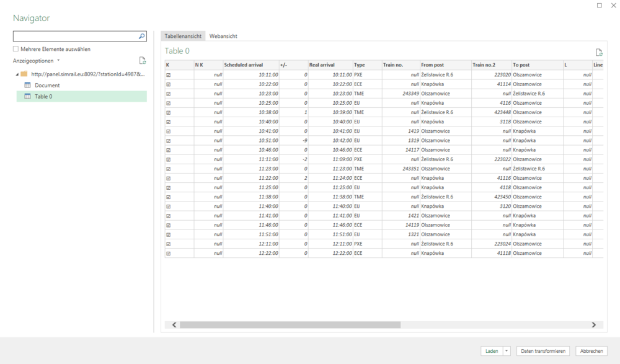Screen dimensions: 620x364
Task: Switch to the Webansicht tab
Action: [223, 36]
